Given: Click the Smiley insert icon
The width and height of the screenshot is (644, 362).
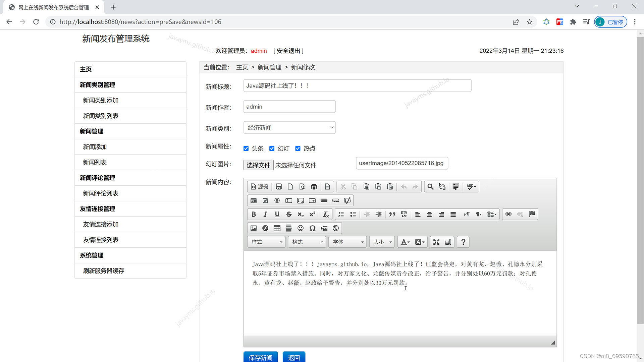Looking at the screenshot, I should pos(301,228).
